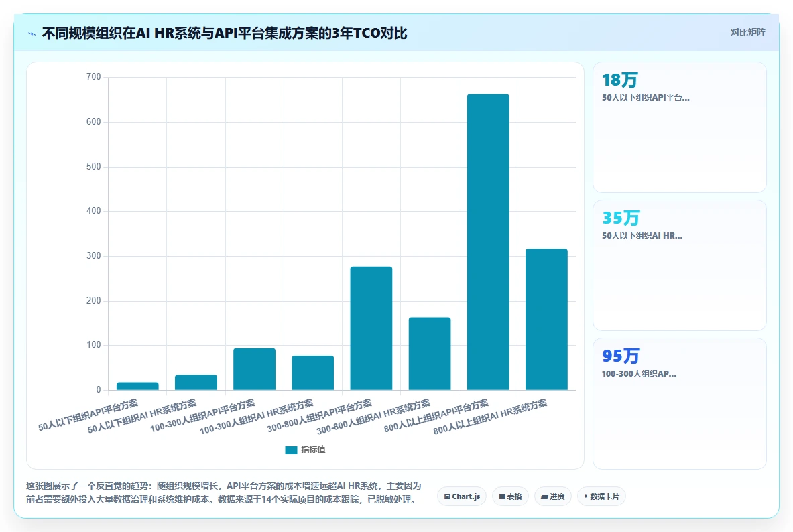Click the 表格 tag button
Viewport: 793px width, 532px height.
coord(510,496)
